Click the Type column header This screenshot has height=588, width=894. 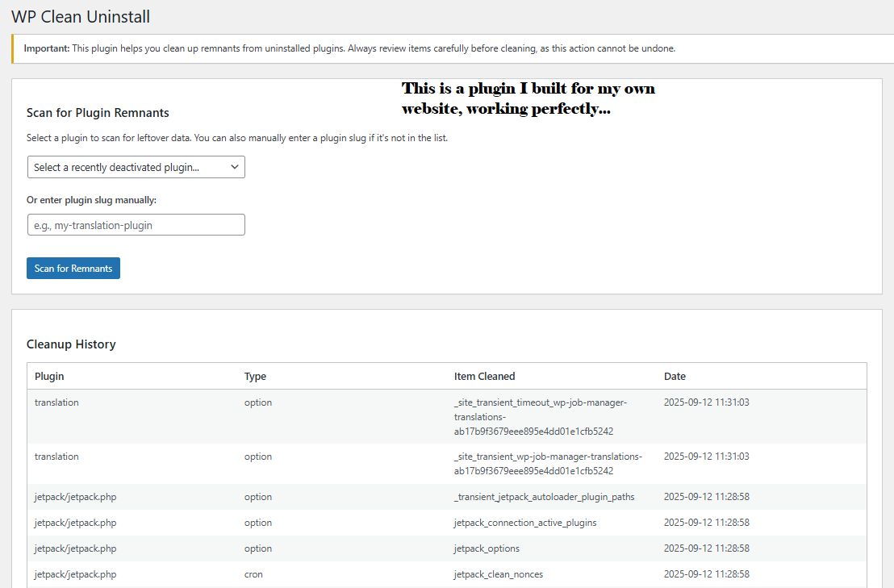coord(255,376)
